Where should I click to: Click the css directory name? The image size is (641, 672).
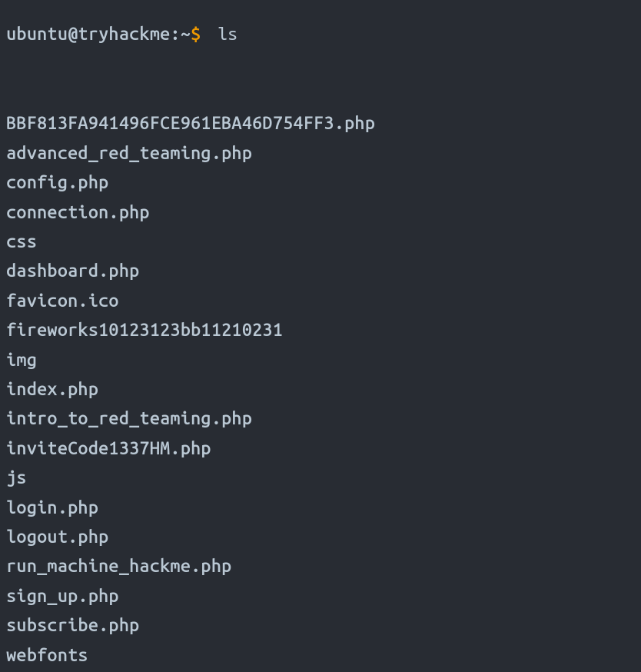coord(22,241)
